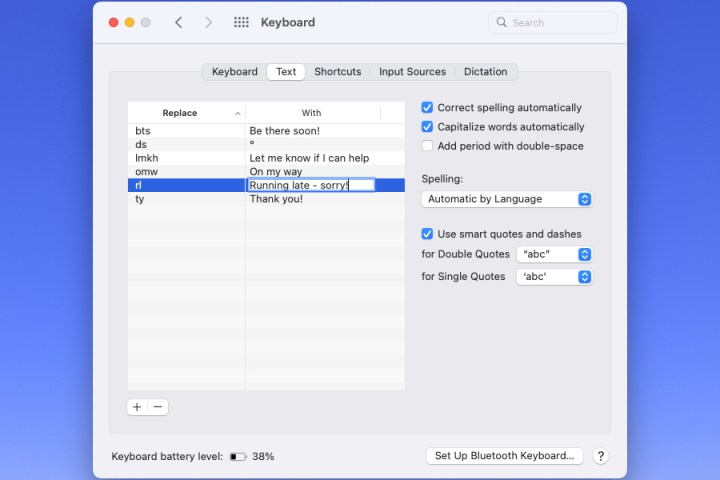Switch to the Shortcuts tab
This screenshot has height=480, width=720.
pos(337,72)
